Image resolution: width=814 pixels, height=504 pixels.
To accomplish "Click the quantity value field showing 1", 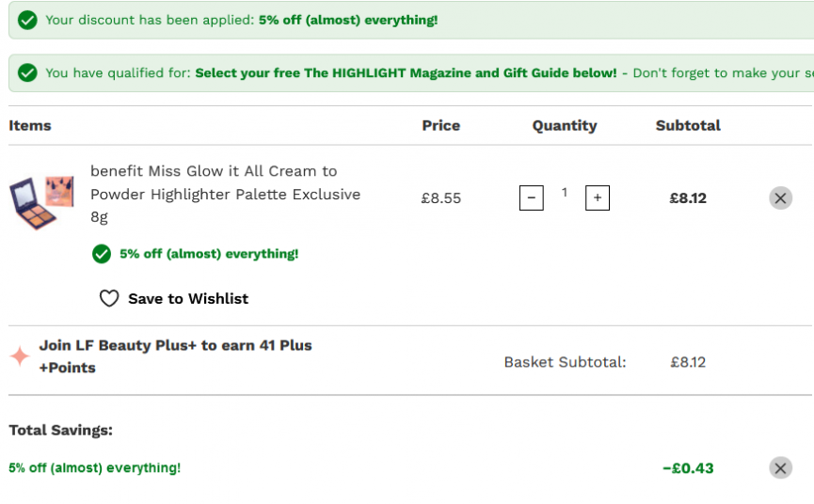I will [565, 193].
